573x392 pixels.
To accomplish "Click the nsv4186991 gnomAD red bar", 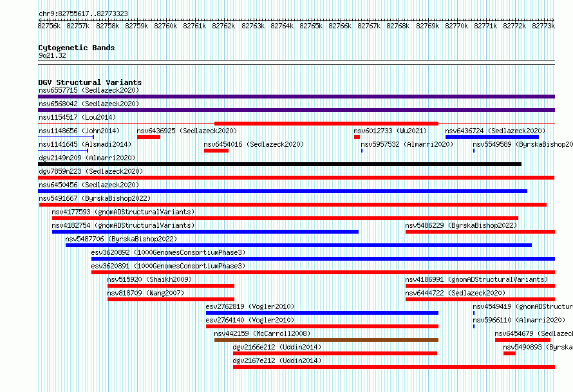I will [x=480, y=286].
